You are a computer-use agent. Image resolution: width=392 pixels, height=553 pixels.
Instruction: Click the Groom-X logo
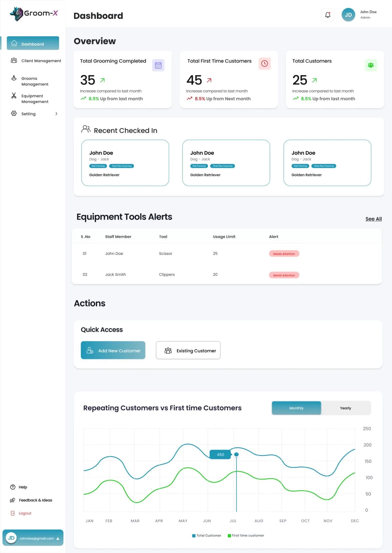click(34, 13)
